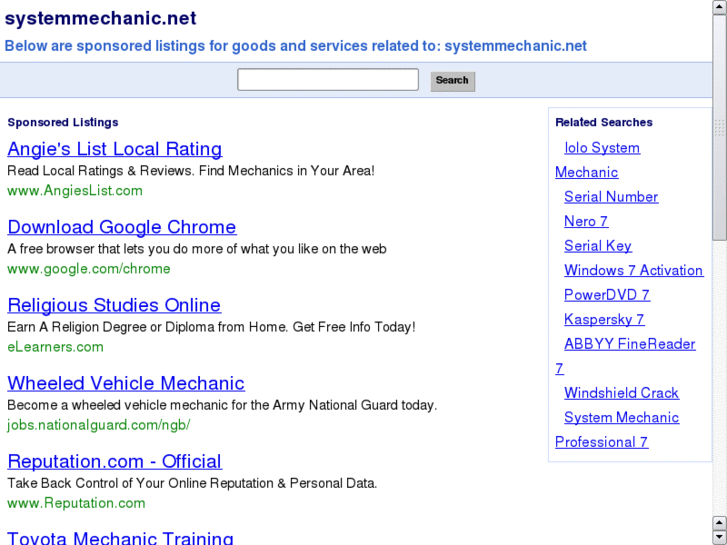727x545 pixels.
Task: Click the bottommost scrollbar down arrow
Action: pos(719,538)
